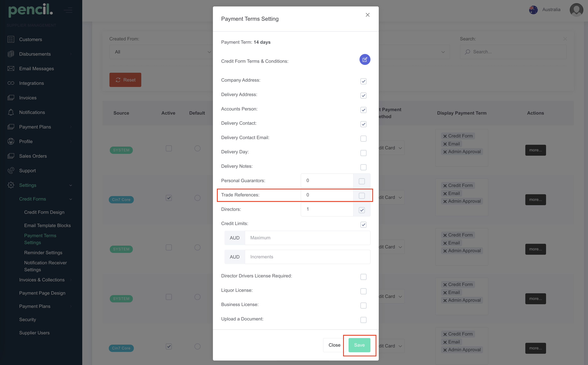This screenshot has height=365, width=588.
Task: Open Reminder Settings page
Action: (x=43, y=253)
